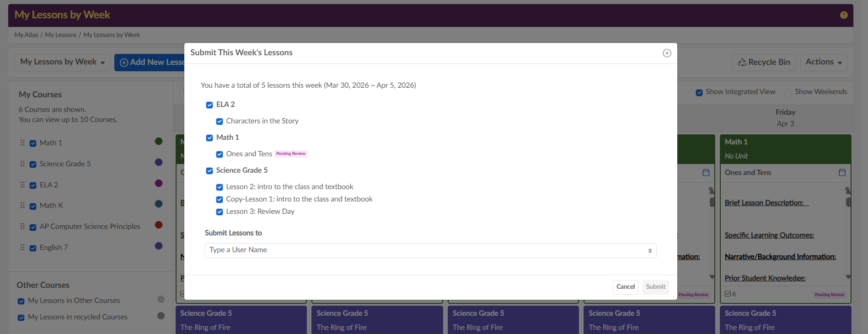Expand the Actions dropdown menu
The image size is (868, 334).
coord(823,62)
